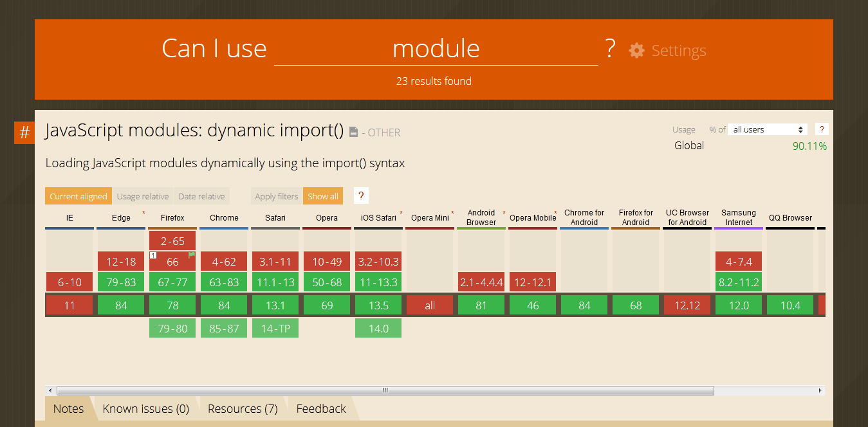Click the Android Browser column header

pyautogui.click(x=481, y=218)
